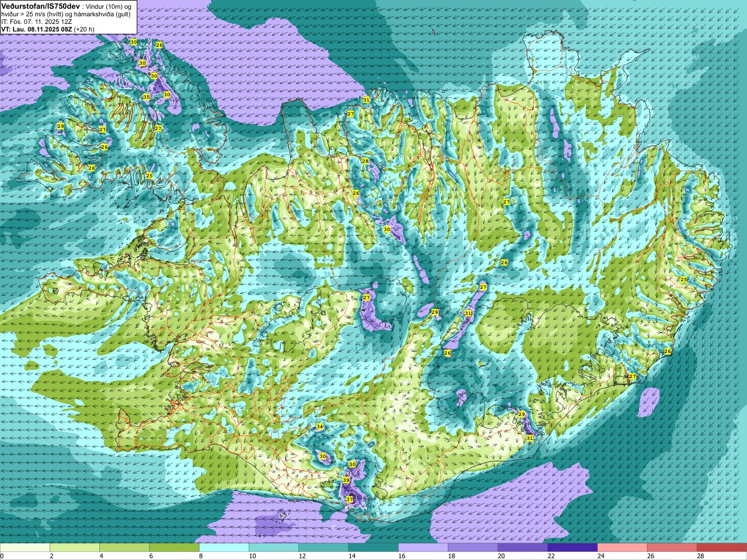Click the legend scale number 12
Screen dimensions: 747x560
pyautogui.click(x=302, y=556)
